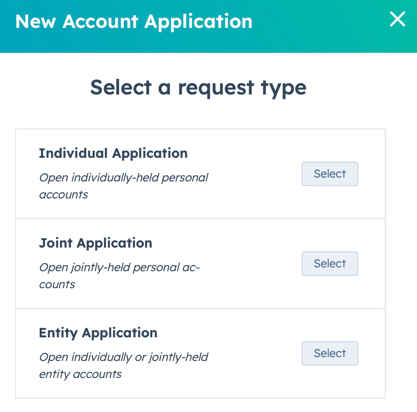
Task: Click the word 'type' in the heading
Action: click(x=284, y=89)
